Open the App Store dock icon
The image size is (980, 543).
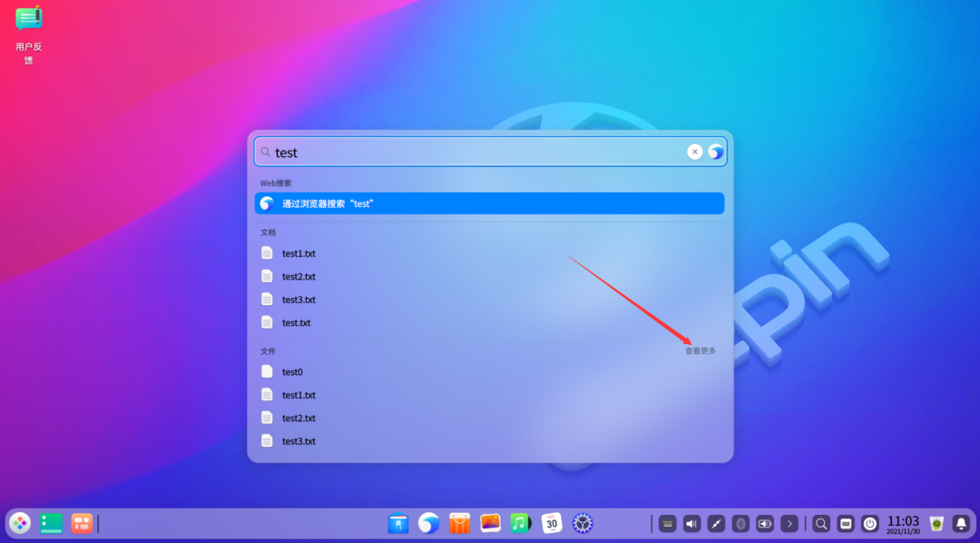point(459,523)
